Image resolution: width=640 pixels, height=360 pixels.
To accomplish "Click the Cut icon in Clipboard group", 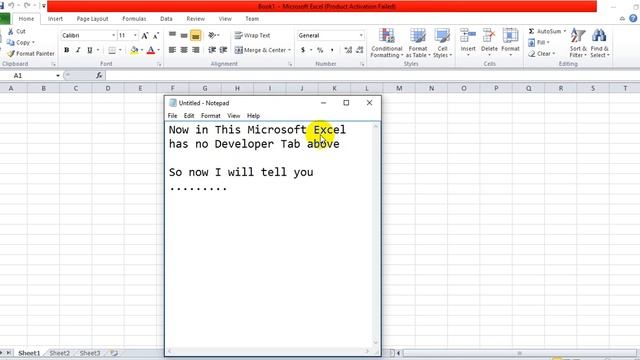I will coord(11,31).
